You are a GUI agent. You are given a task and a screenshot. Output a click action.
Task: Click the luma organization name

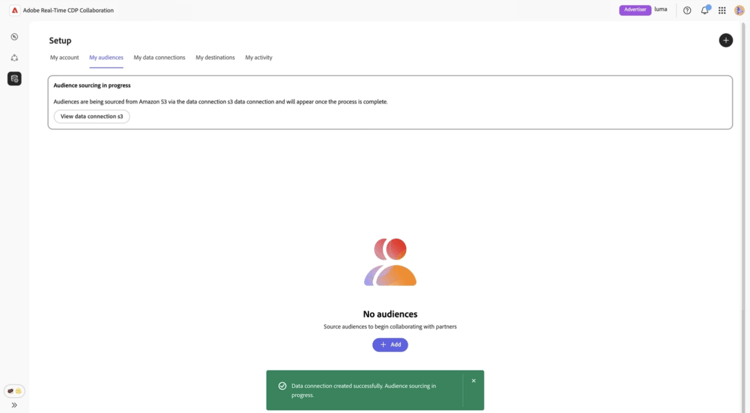(x=661, y=10)
